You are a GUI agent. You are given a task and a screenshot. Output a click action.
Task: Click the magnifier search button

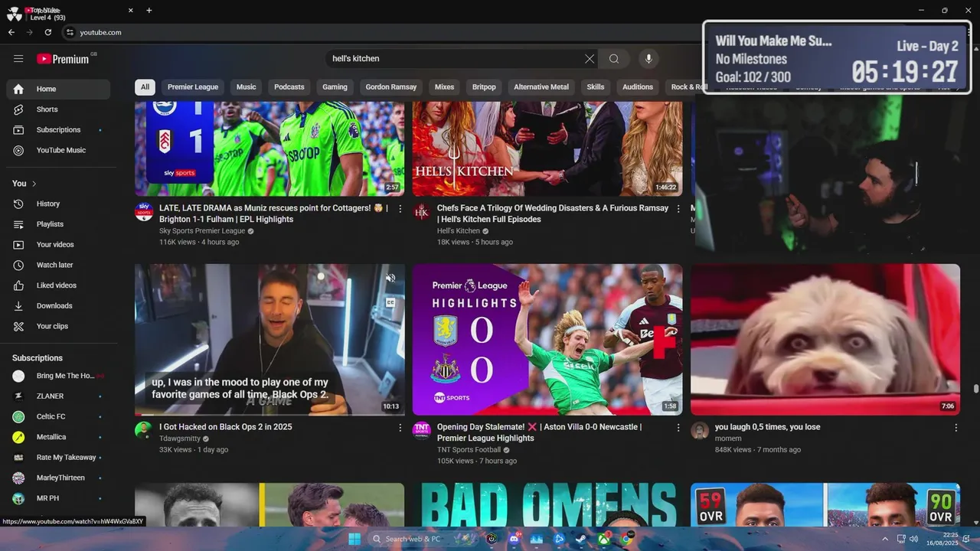click(614, 59)
